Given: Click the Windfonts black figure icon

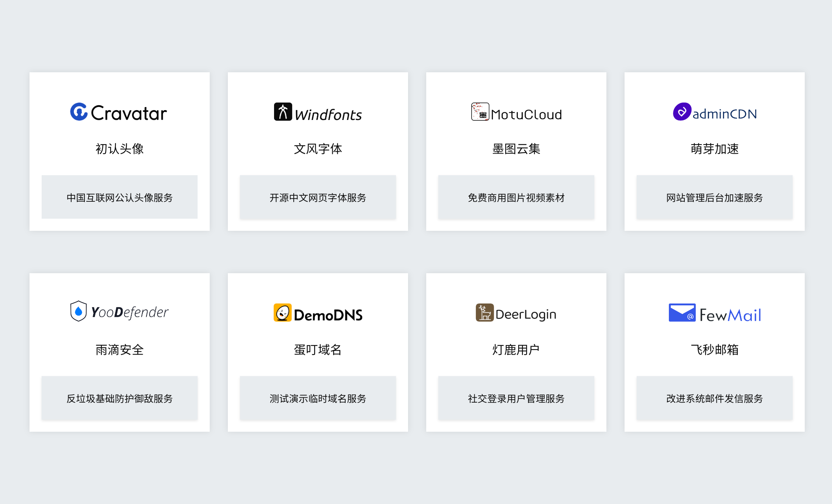Looking at the screenshot, I should tap(283, 112).
